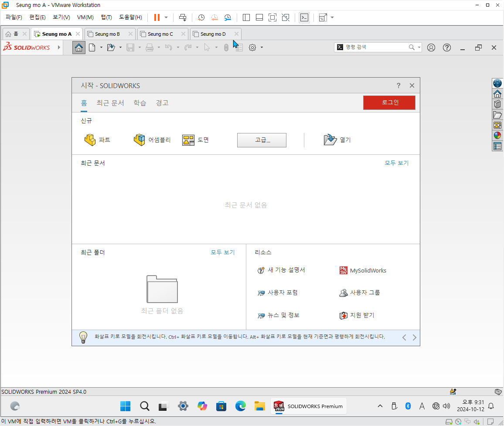
Task: Click 모두 보기 link for recent documents
Action: [397, 163]
